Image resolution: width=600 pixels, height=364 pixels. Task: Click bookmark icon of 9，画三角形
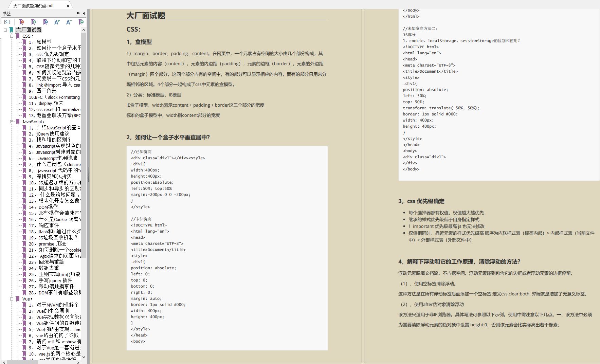click(24, 91)
